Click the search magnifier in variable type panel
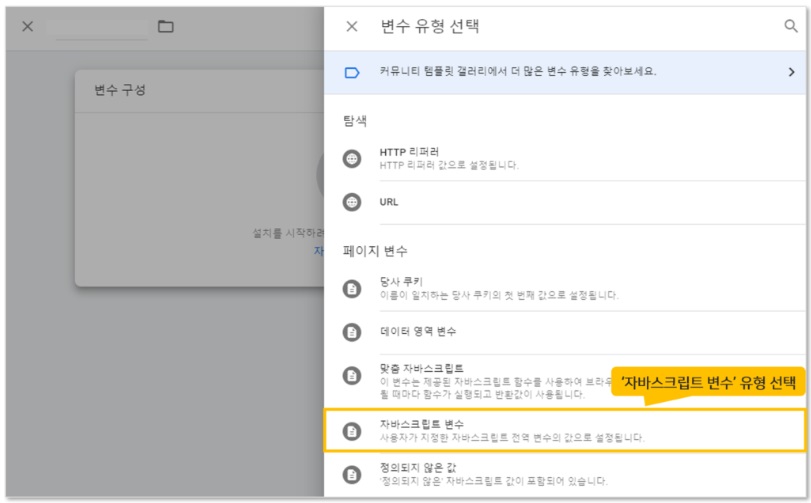The width and height of the screenshot is (811, 503). coord(790,26)
